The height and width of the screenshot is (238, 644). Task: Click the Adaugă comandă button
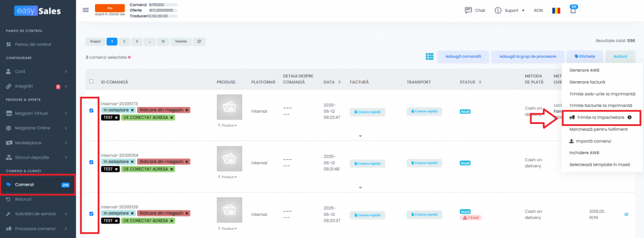463,56
